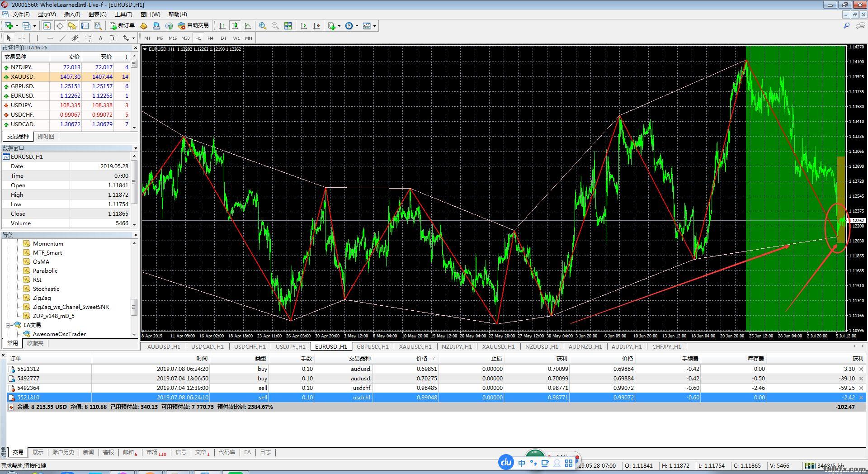The height and width of the screenshot is (474, 868).
Task: Open the 文件(F) menu
Action: click(x=21, y=14)
